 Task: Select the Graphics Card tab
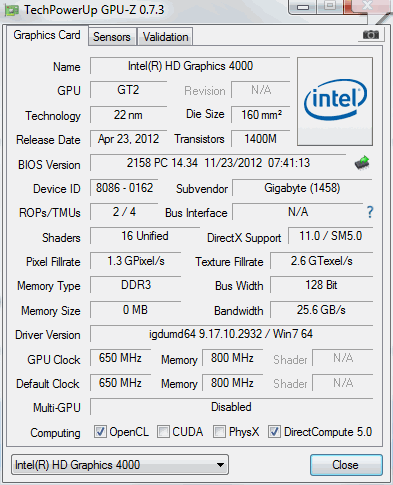47,35
